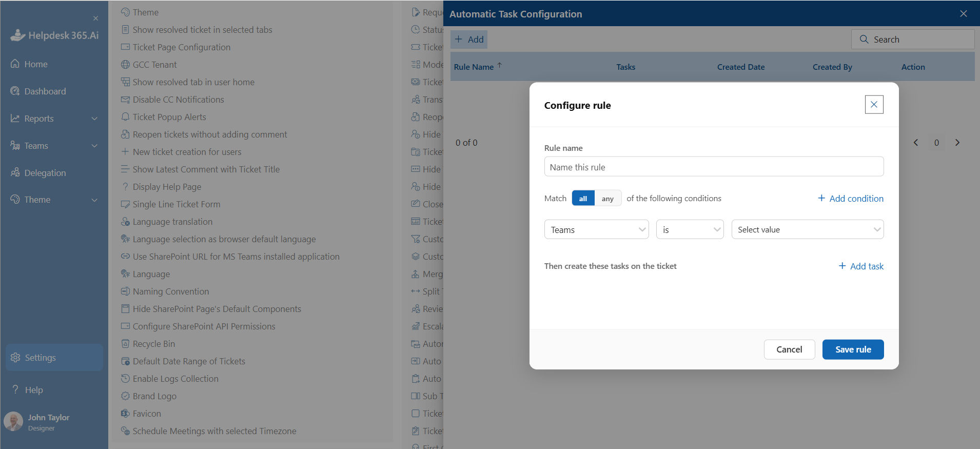Click the Save rule button
Screen dimensions: 980x449
coord(853,349)
